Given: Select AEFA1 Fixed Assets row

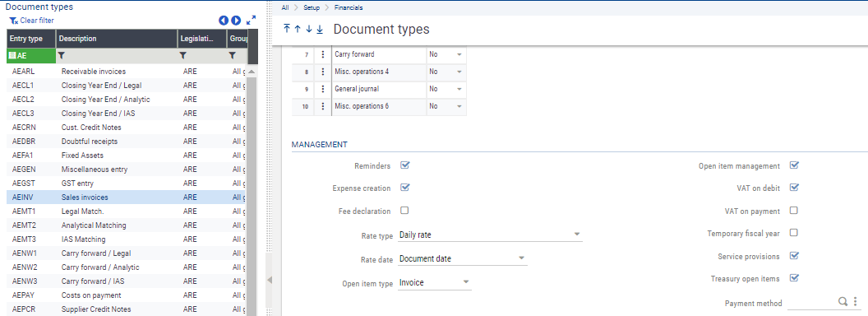Looking at the screenshot, I should point(127,156).
